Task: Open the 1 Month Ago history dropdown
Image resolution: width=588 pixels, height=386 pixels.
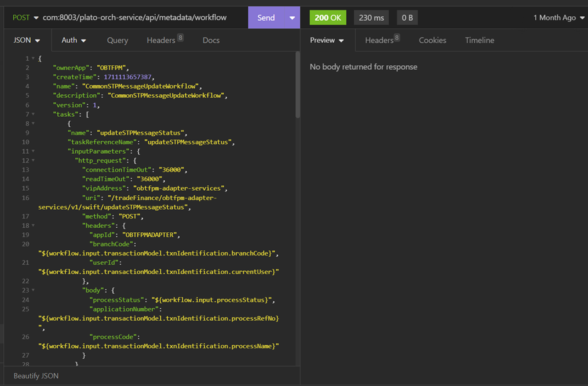Action: [x=558, y=18]
